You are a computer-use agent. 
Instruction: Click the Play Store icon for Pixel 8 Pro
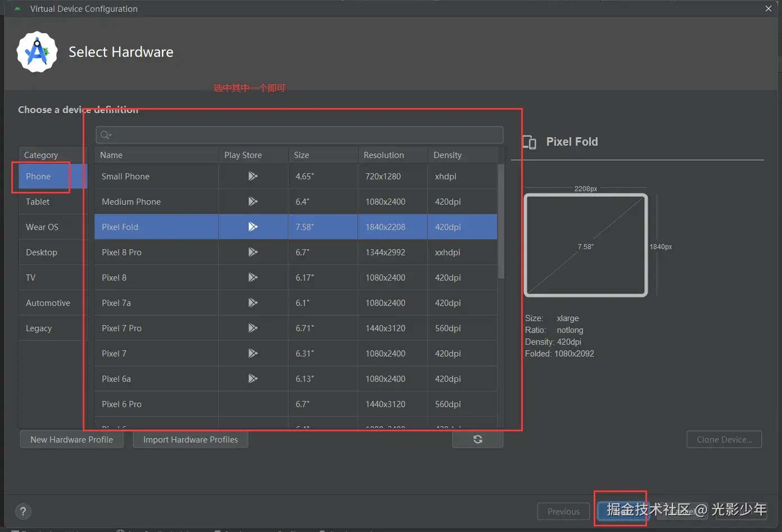pos(253,252)
